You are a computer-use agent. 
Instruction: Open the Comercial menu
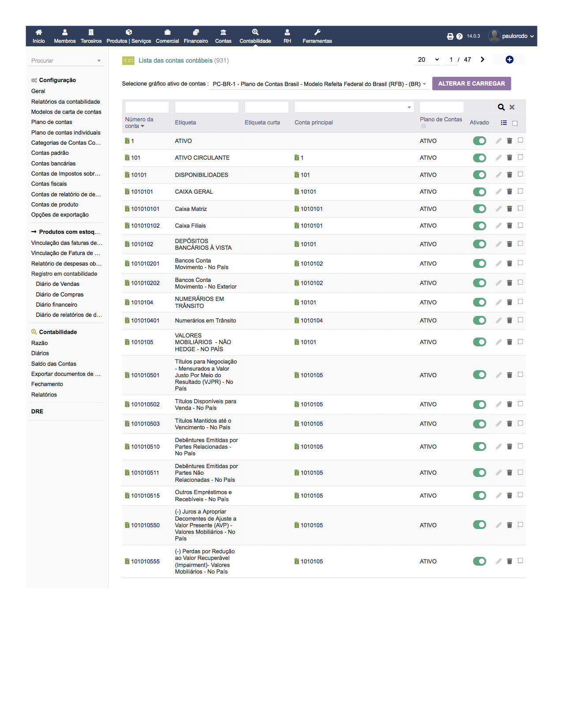[167, 36]
